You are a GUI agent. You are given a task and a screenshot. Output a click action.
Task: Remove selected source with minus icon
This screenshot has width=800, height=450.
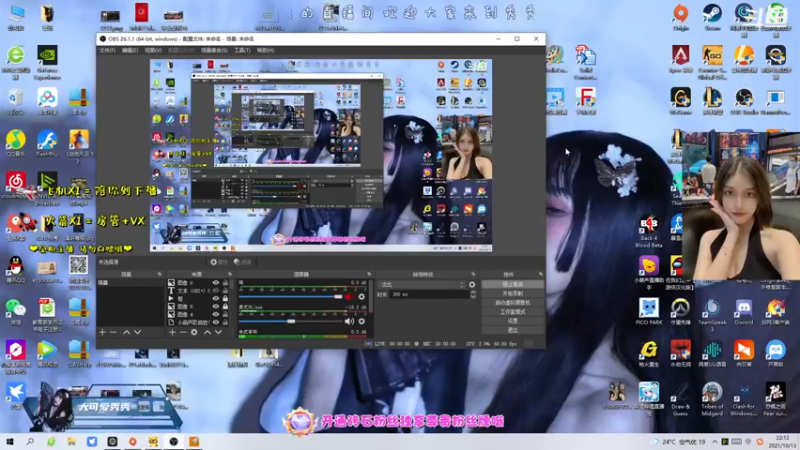coord(184,332)
